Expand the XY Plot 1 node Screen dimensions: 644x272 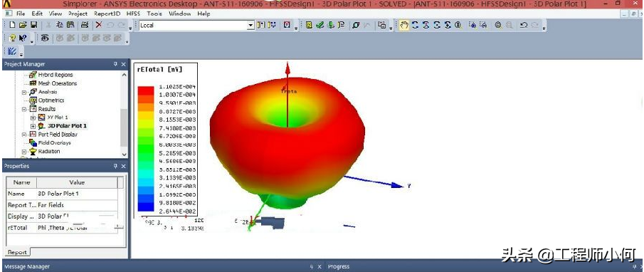tap(33, 117)
